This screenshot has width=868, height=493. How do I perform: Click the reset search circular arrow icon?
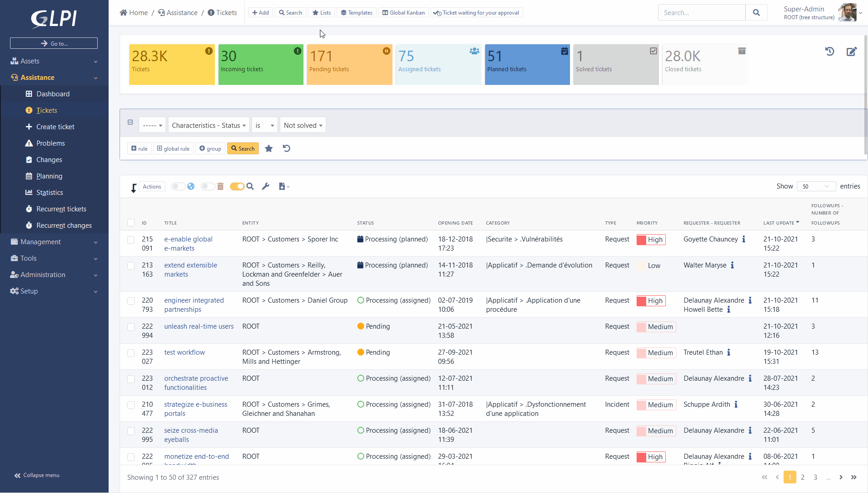tap(287, 148)
